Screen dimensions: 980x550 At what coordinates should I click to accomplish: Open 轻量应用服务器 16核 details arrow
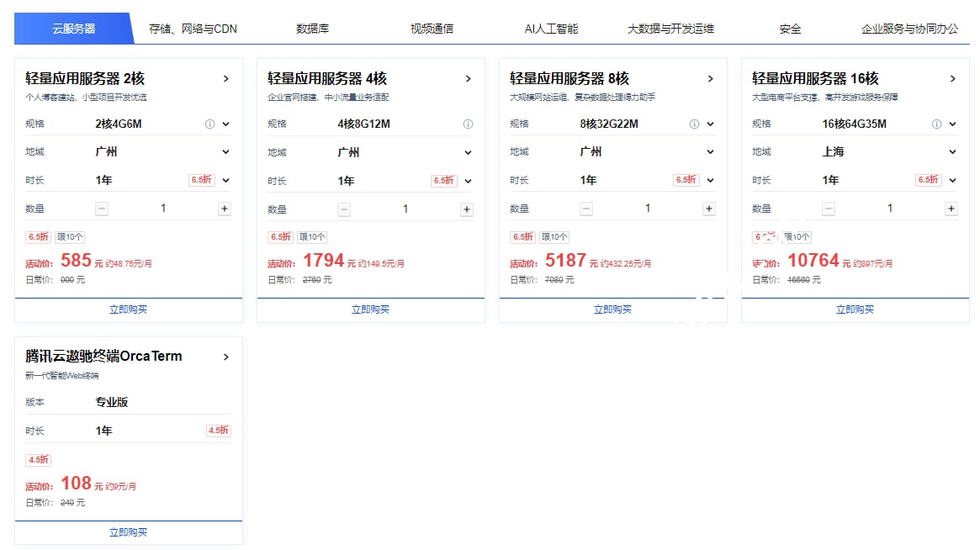[x=952, y=79]
